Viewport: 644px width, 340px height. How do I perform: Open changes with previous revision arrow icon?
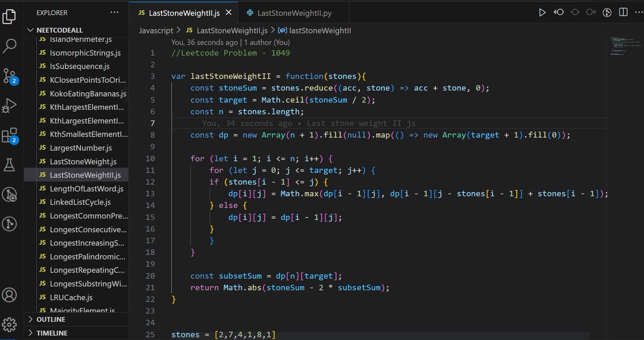click(x=559, y=12)
